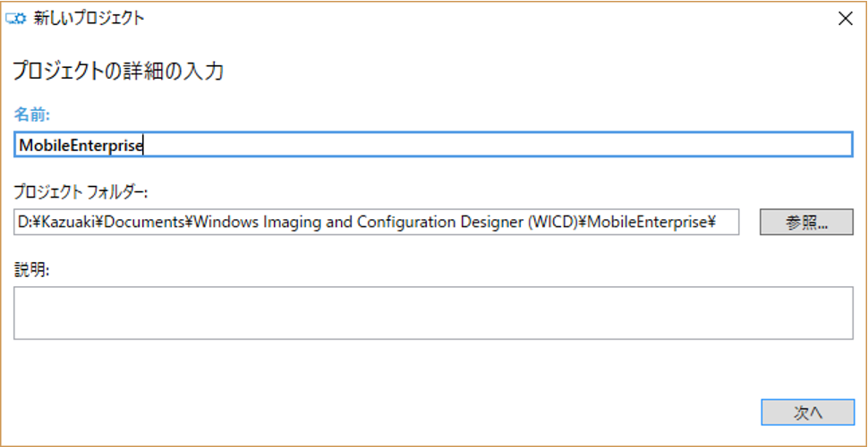Click the 次へ button
Image resolution: width=868 pixels, height=447 pixels.
point(807,412)
